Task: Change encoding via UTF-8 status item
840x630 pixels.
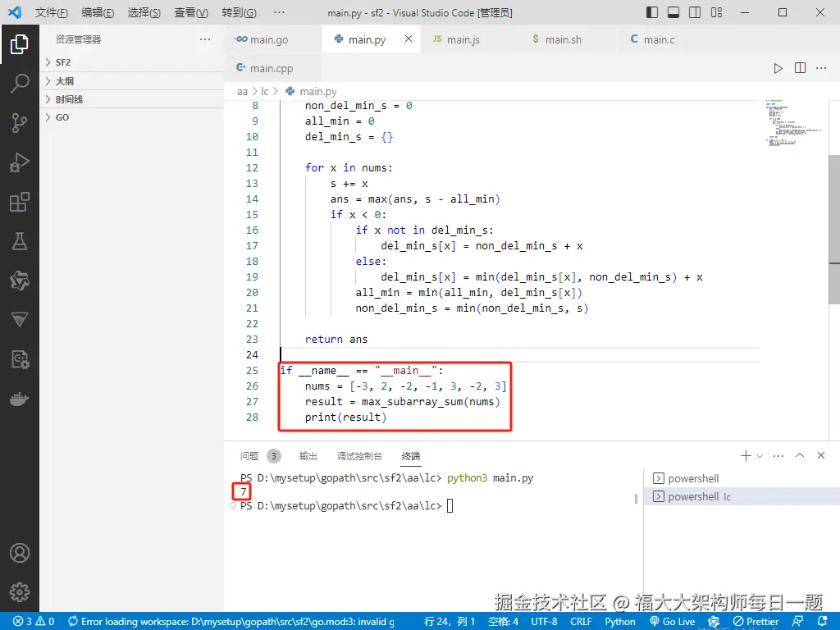Action: click(545, 622)
